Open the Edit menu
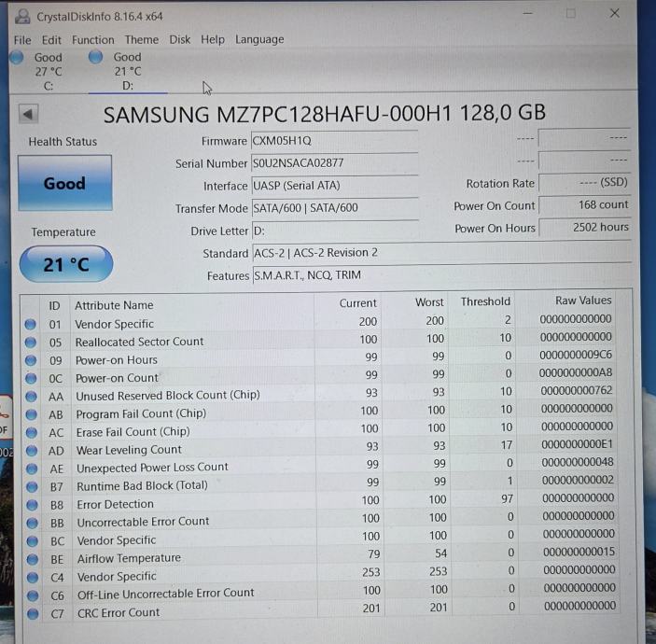Screen dimensions: 656x644 [51, 40]
